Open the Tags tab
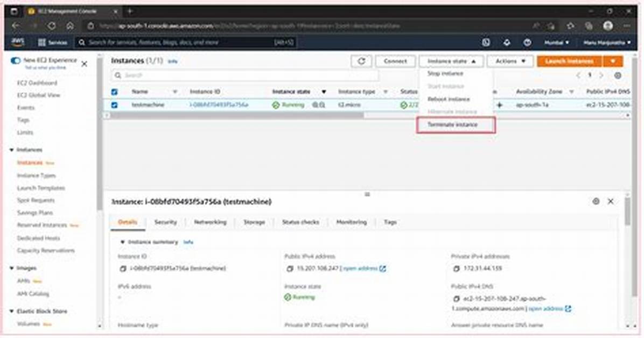 390,222
